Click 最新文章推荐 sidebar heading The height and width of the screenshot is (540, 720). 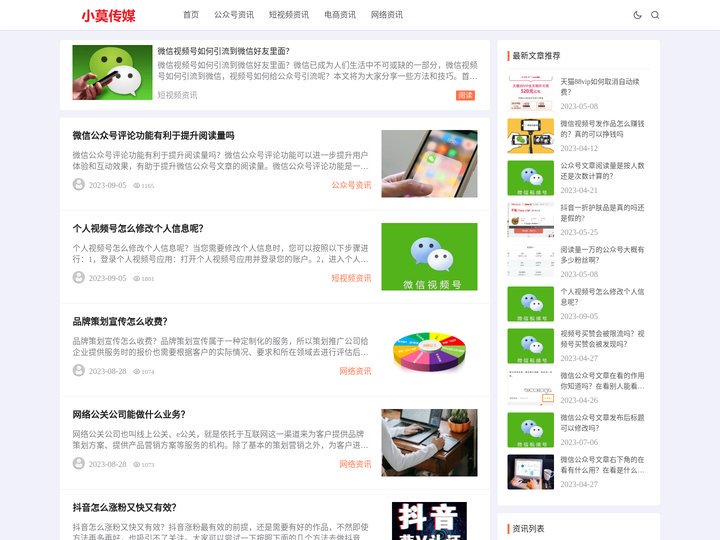coord(536,56)
